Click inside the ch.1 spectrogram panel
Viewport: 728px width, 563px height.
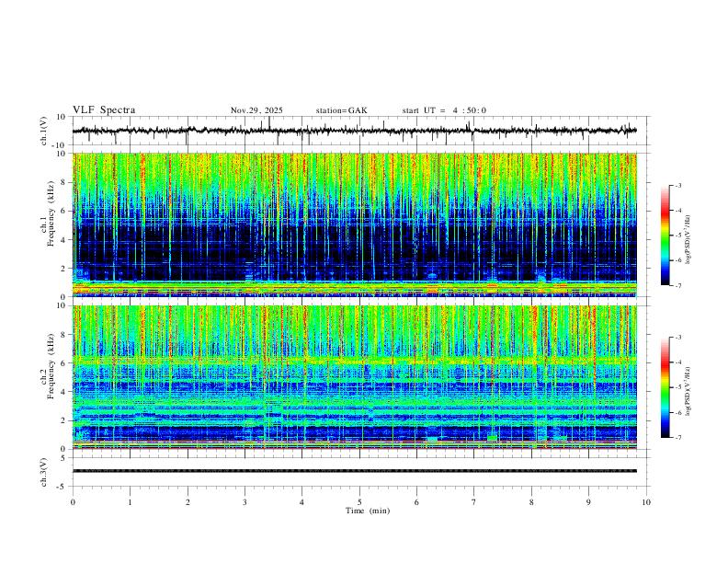click(355, 224)
